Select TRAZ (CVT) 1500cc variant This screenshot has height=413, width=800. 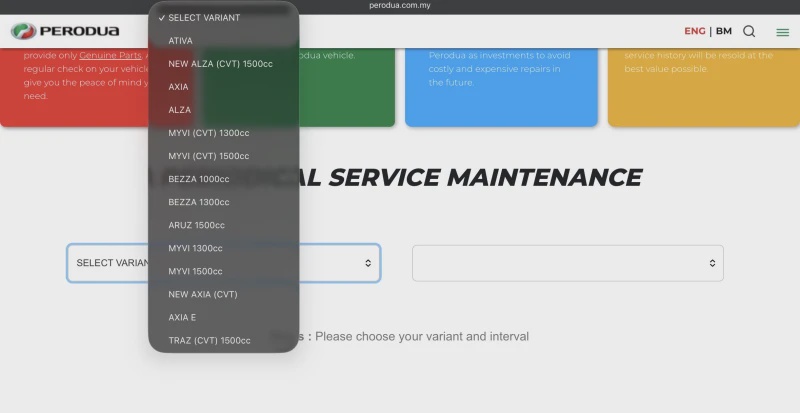pos(223,340)
